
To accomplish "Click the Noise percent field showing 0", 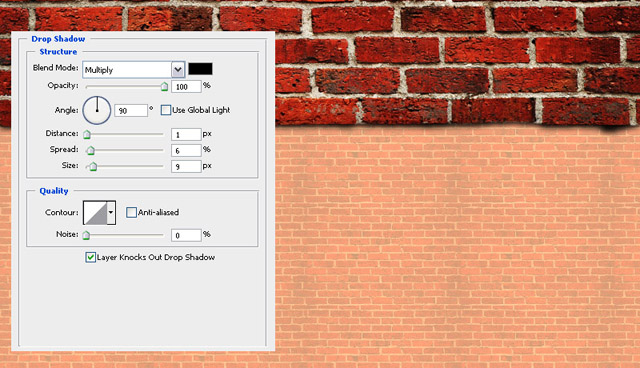I will [x=186, y=235].
